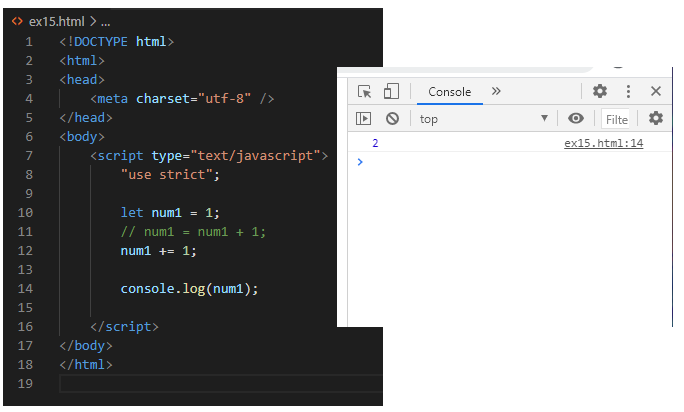The height and width of the screenshot is (412, 684).
Task: Click the console Filter input field
Action: pyautogui.click(x=616, y=119)
